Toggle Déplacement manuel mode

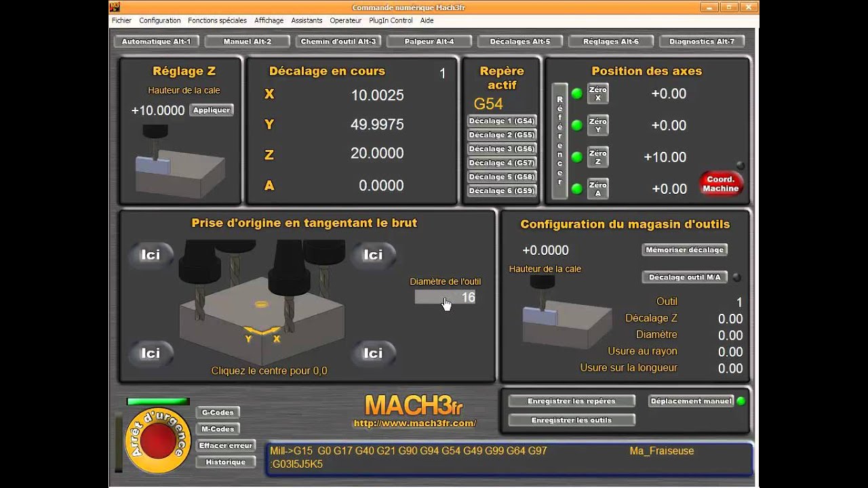tap(691, 401)
